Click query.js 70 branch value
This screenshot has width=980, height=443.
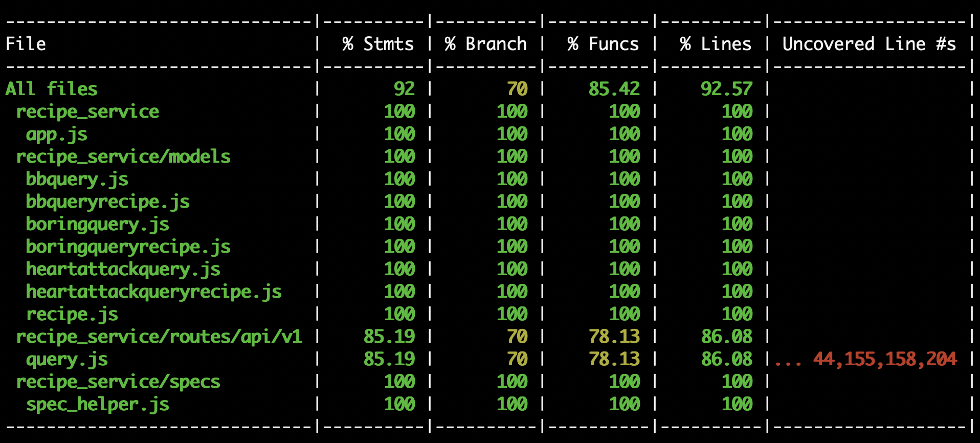tap(517, 359)
